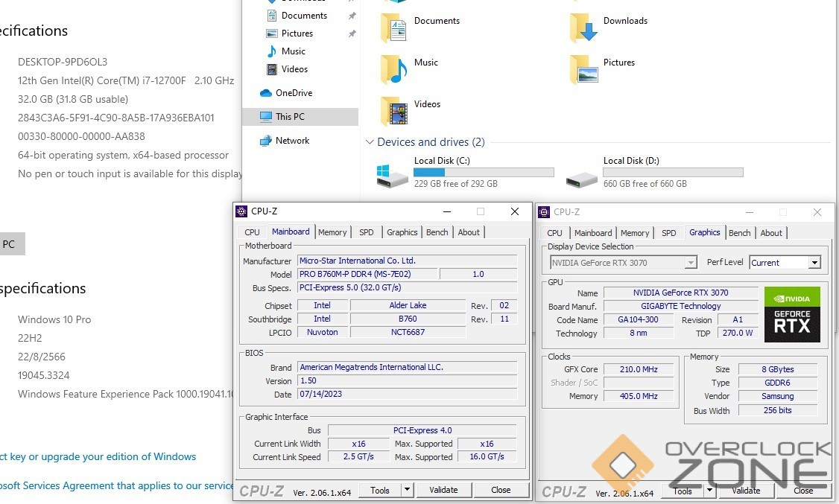Click BIOS Date field 07/14/2023
This screenshot has width=839, height=504.
pos(407,394)
